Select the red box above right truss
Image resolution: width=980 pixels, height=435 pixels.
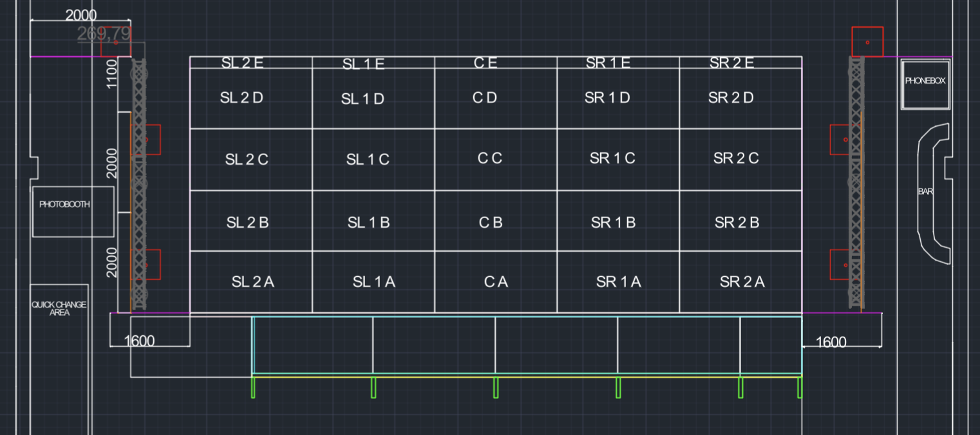[867, 42]
